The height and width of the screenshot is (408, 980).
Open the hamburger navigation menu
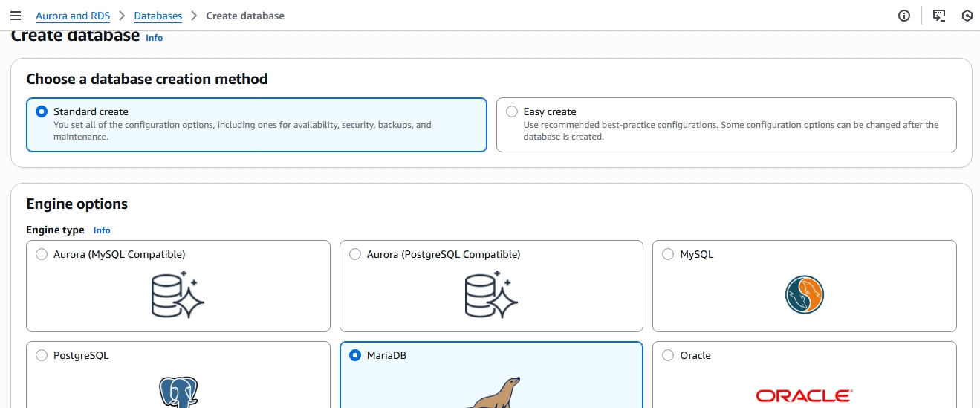coord(16,16)
